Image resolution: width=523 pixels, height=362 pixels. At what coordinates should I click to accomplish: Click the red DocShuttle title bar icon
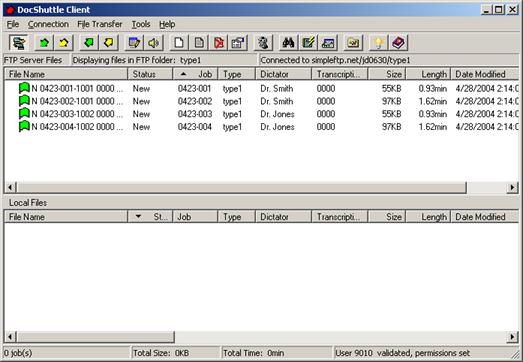click(10, 10)
